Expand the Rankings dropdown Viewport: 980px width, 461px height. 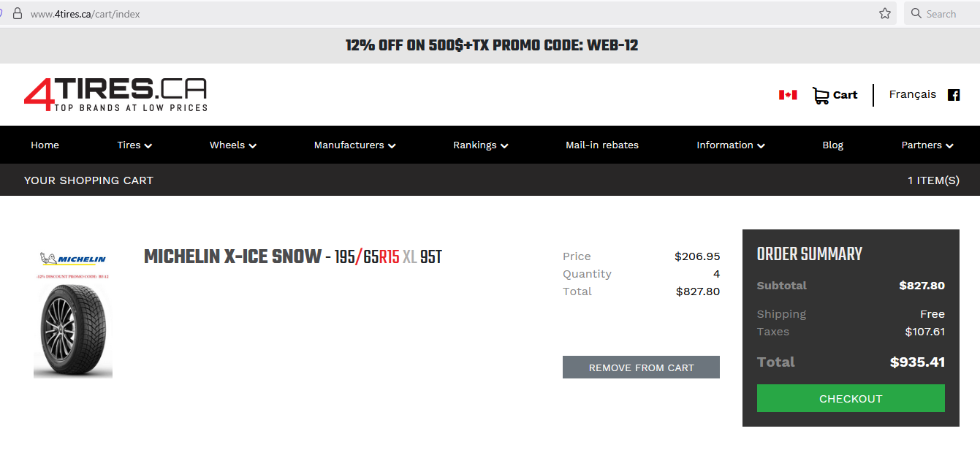(480, 145)
